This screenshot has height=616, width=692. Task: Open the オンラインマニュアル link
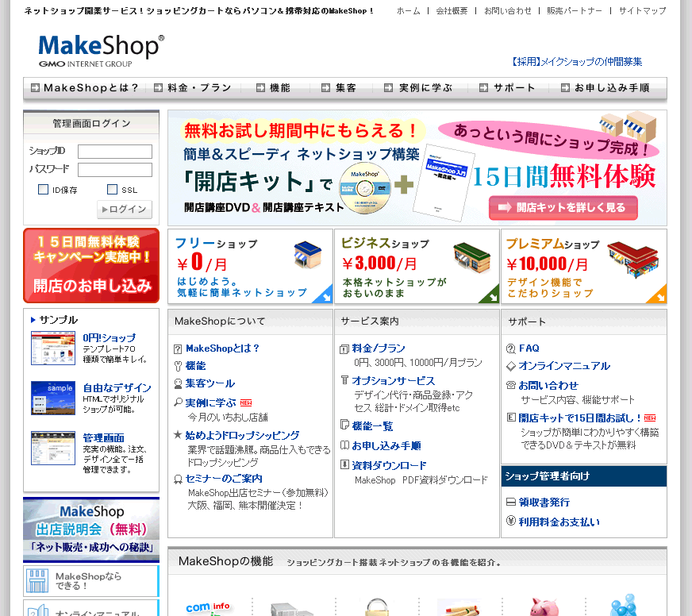click(x=564, y=366)
